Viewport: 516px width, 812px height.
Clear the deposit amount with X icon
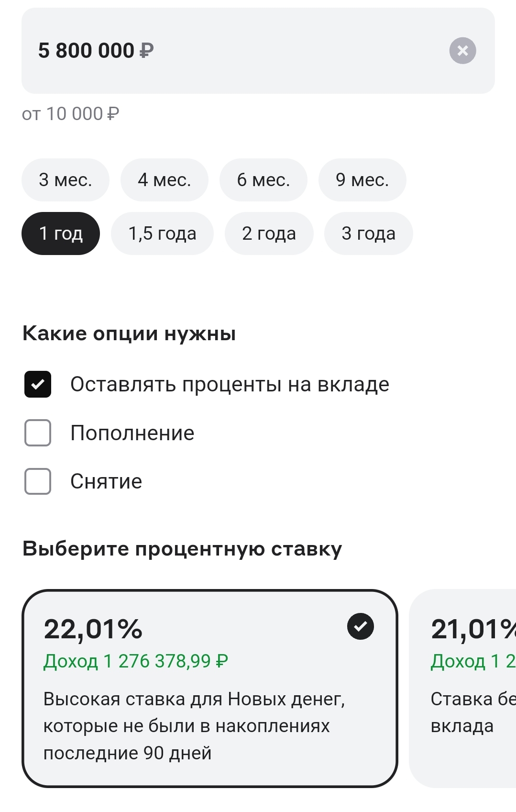click(x=462, y=51)
